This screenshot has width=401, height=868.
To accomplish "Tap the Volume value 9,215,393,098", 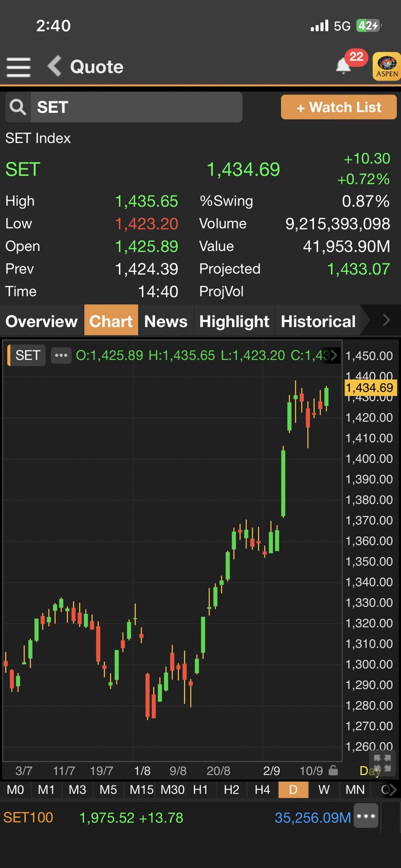I will coord(337,224).
